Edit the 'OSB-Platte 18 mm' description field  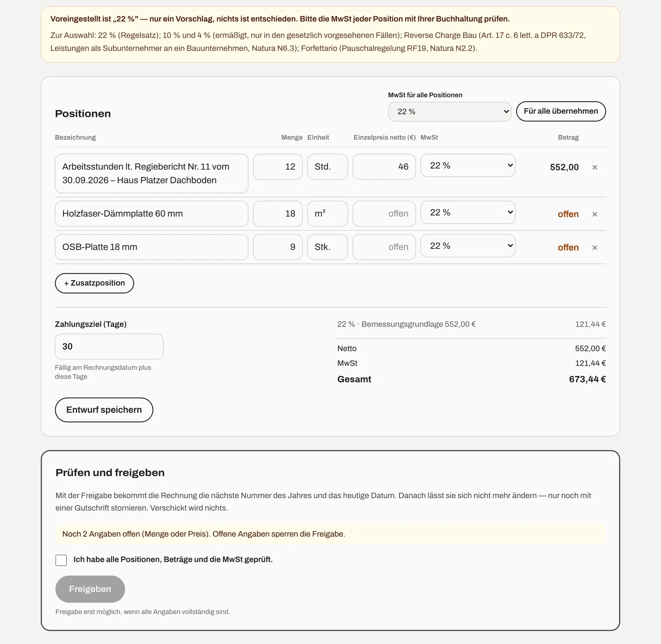coord(152,247)
